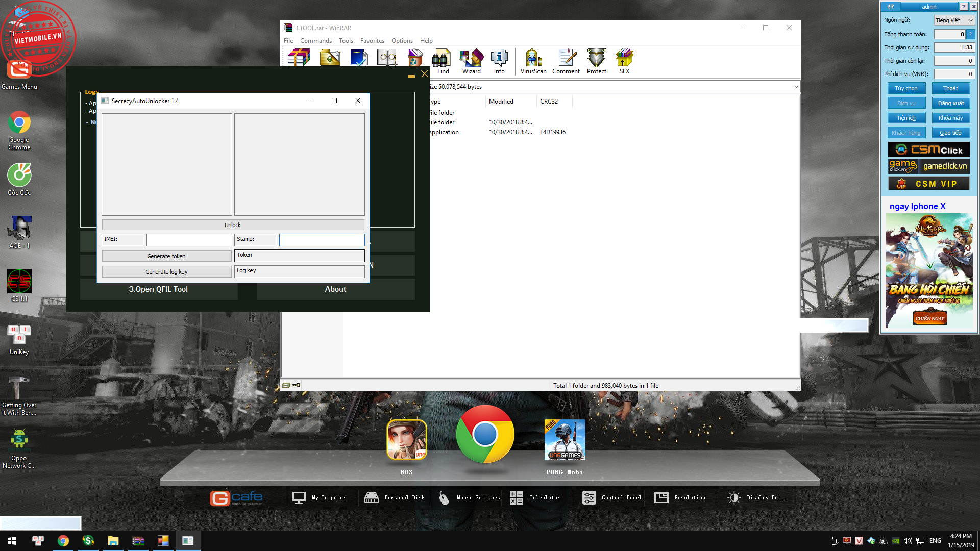Click the Generate token button
The image size is (980, 551).
(x=166, y=256)
